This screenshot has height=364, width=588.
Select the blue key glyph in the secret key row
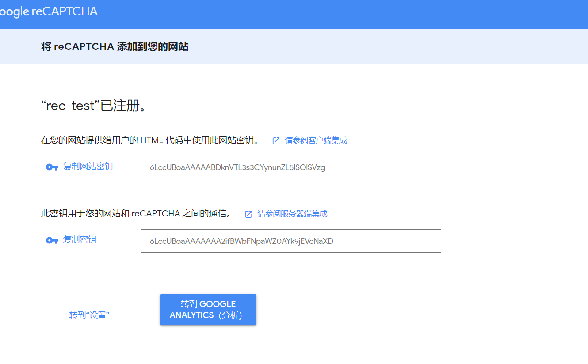pyautogui.click(x=52, y=240)
